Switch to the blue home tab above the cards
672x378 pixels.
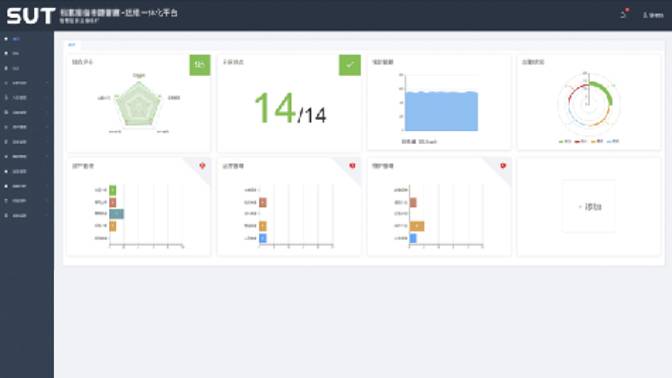(x=72, y=45)
